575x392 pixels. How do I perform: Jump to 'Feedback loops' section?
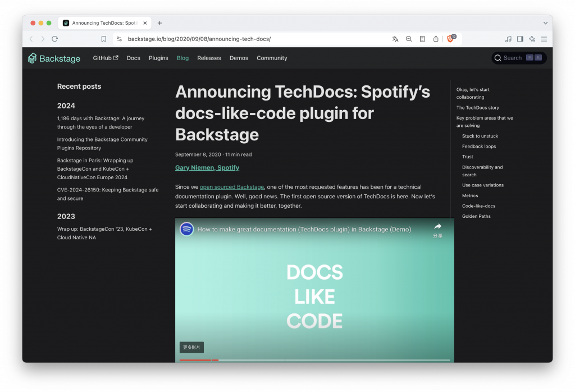479,147
